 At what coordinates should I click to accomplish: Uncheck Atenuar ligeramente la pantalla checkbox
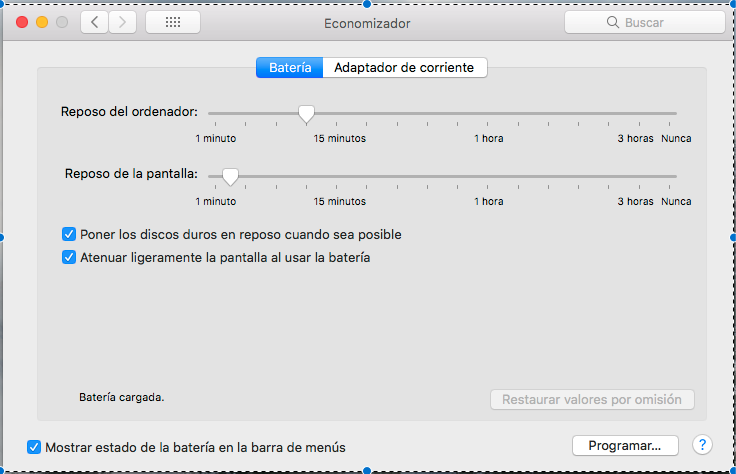69,257
